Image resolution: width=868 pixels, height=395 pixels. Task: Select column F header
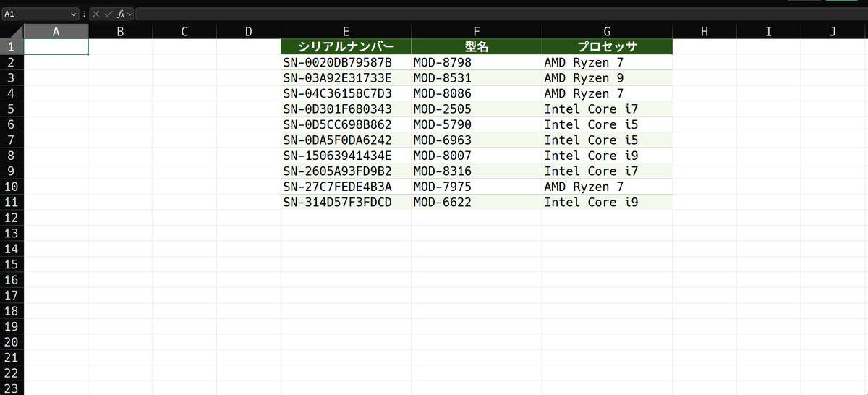[477, 31]
